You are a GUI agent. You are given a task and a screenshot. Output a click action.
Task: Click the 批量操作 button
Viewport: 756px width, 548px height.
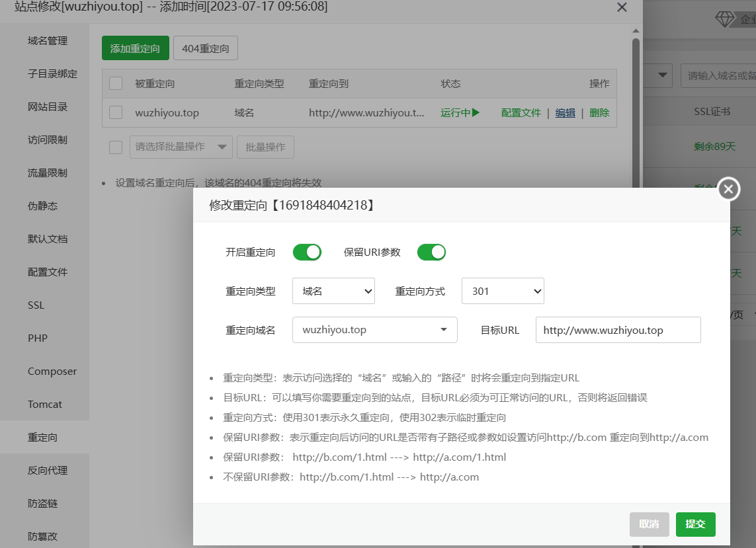[x=265, y=147]
